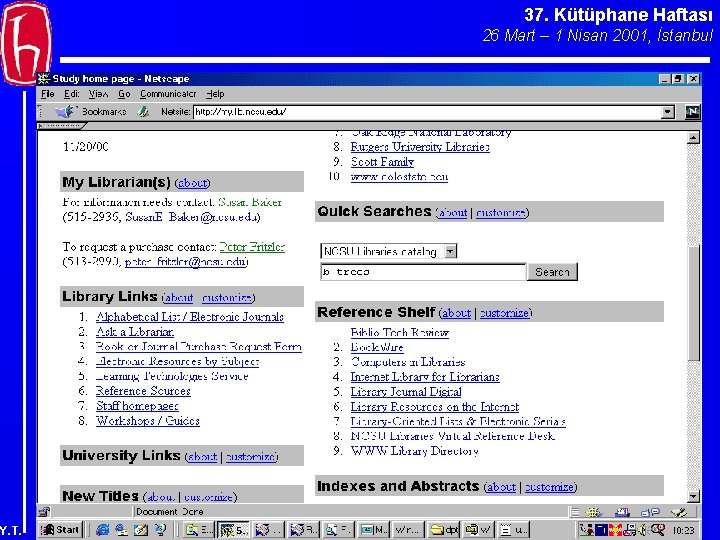This screenshot has height=540, width=720.
Task: Open the View menu
Action: [x=98, y=94]
